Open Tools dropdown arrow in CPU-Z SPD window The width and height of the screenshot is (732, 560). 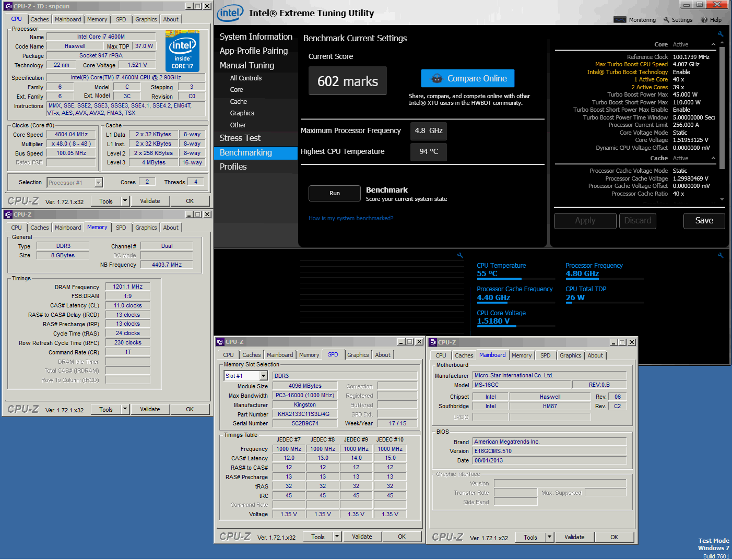(337, 537)
